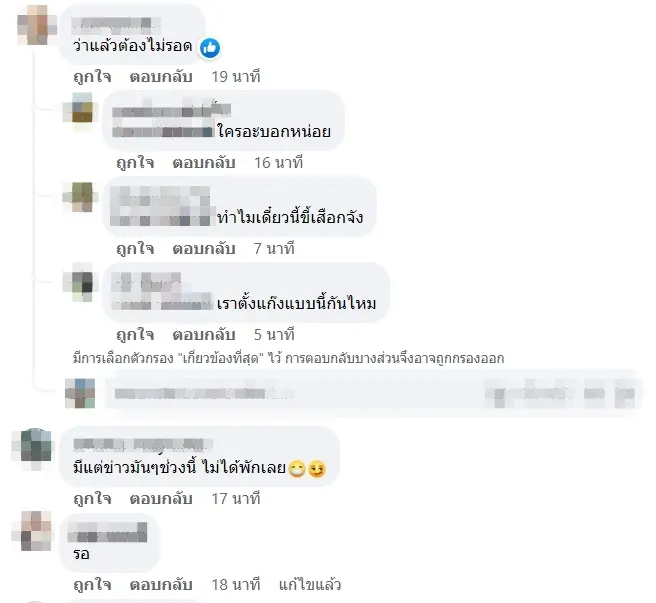Open the 7 นาที timestamp link
This screenshot has height=603, width=656.
point(274,249)
